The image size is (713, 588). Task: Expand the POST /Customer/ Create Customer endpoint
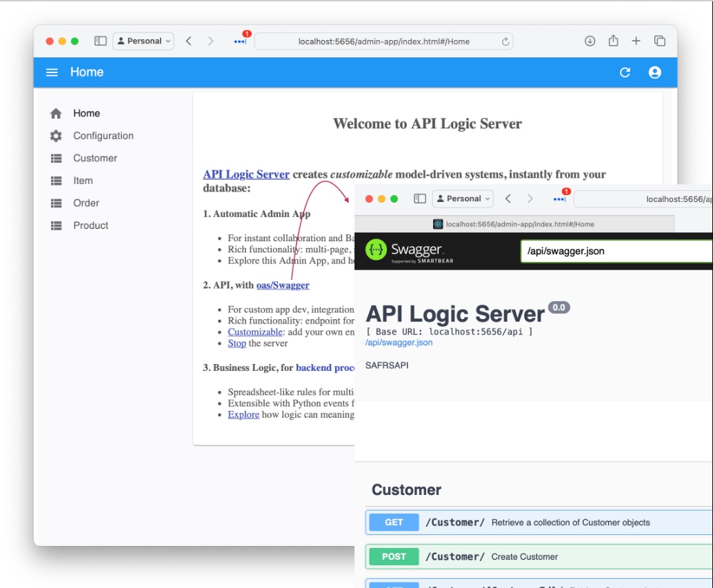(539, 557)
